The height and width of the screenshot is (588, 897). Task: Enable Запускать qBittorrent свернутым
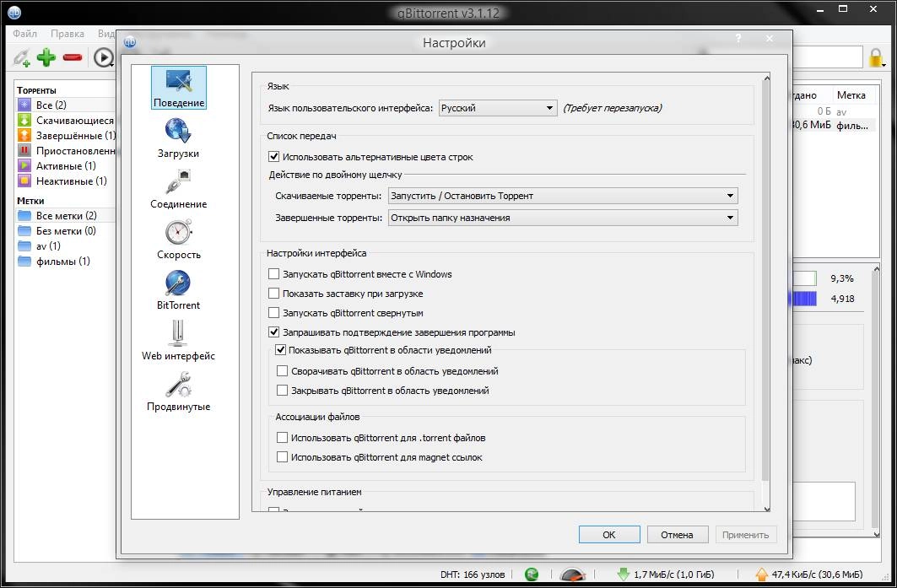[x=274, y=313]
